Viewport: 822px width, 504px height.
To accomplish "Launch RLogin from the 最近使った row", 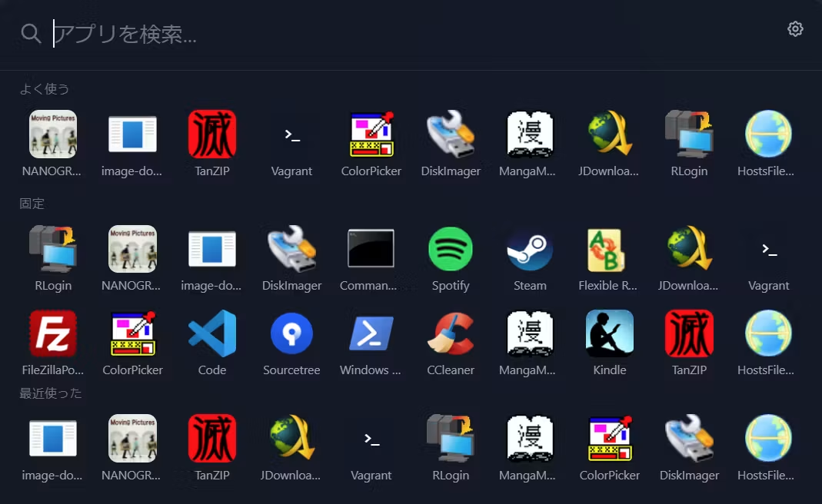I will pos(451,448).
